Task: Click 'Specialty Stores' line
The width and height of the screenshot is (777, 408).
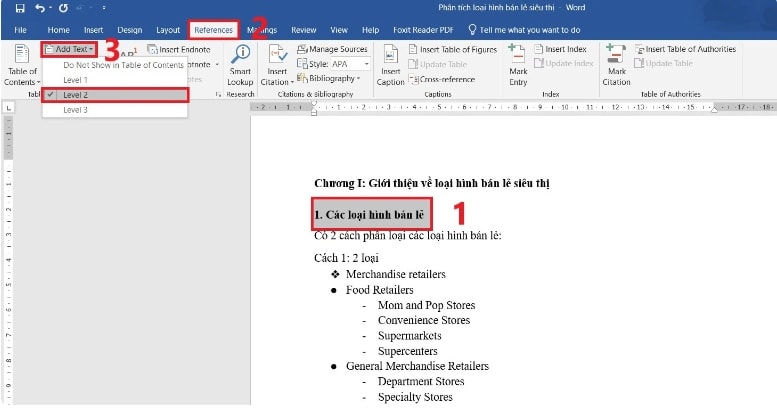Action: pyautogui.click(x=415, y=397)
